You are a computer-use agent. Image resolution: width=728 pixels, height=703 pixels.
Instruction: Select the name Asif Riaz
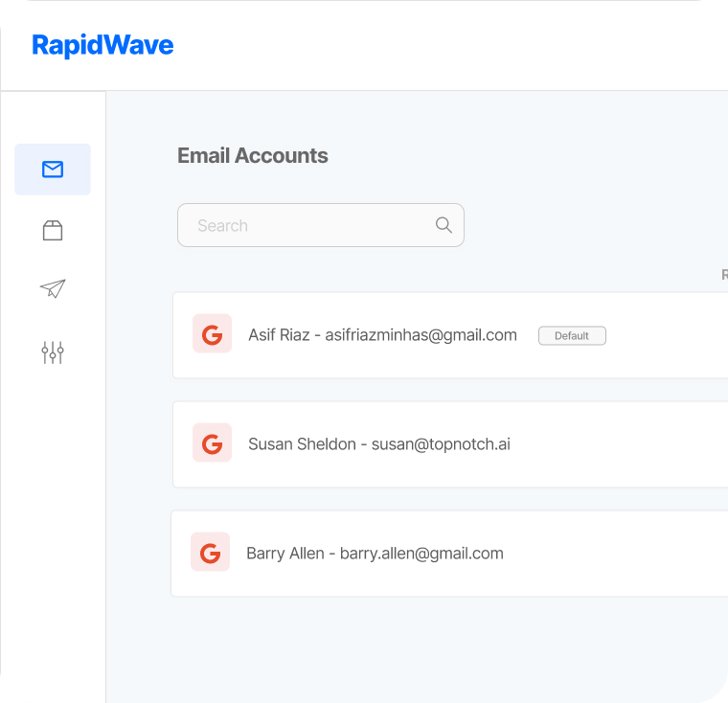279,335
